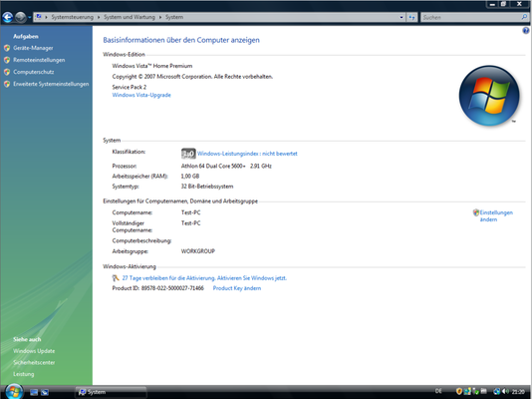Go back with the blue Back arrow
The height and width of the screenshot is (399, 532).
click(x=7, y=17)
